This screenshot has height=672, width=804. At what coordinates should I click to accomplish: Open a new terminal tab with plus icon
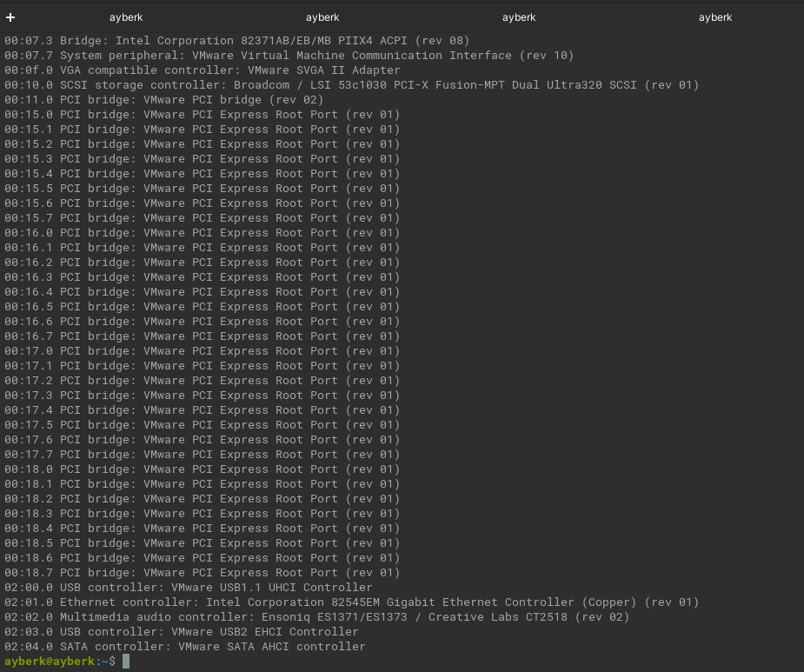[x=10, y=17]
